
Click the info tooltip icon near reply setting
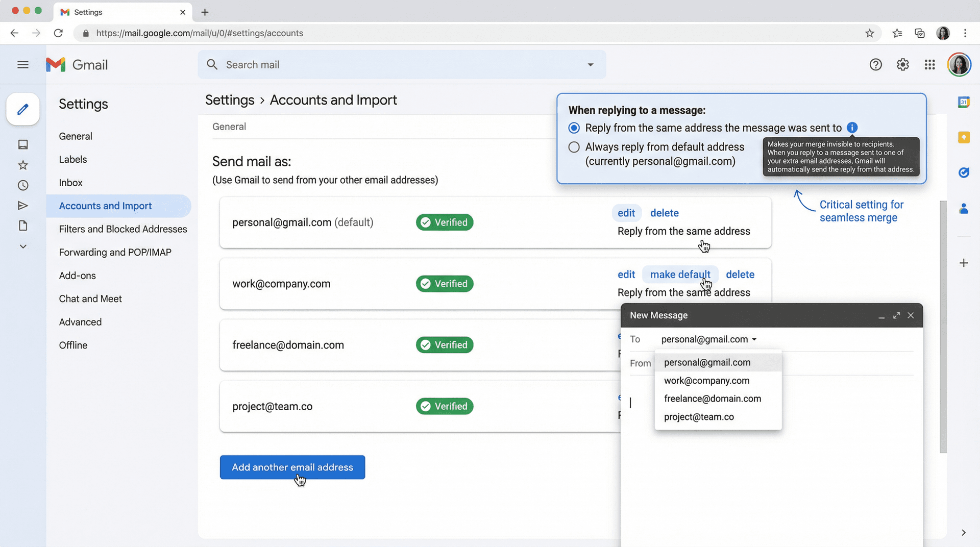click(x=851, y=128)
